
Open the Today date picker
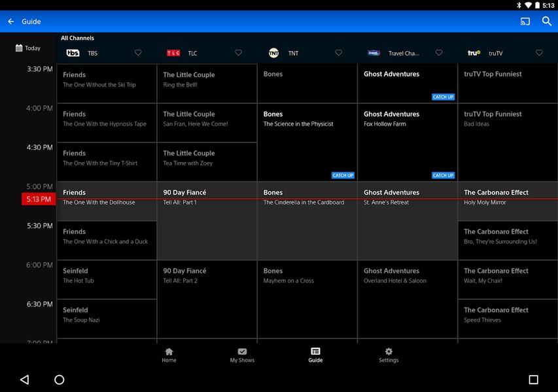tap(27, 48)
